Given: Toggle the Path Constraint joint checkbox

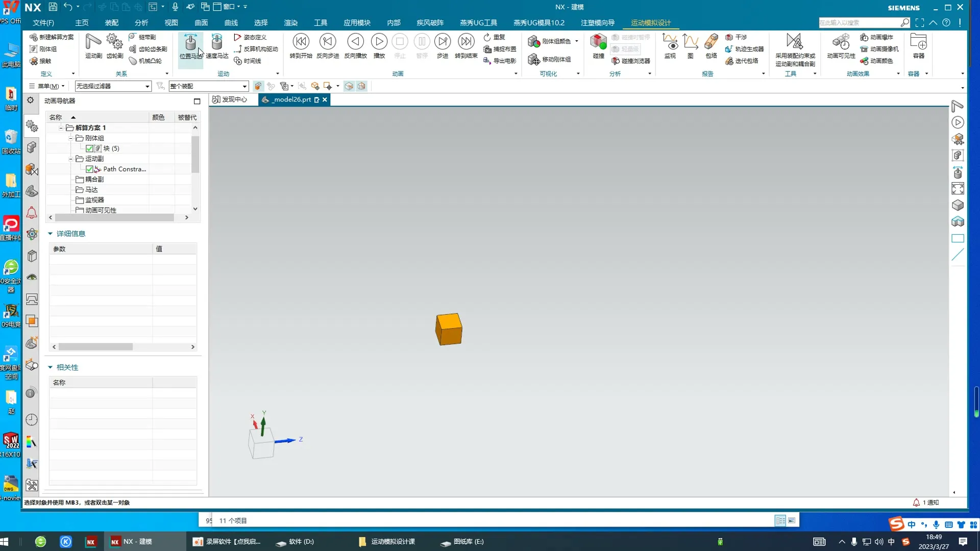Looking at the screenshot, I should pos(90,169).
